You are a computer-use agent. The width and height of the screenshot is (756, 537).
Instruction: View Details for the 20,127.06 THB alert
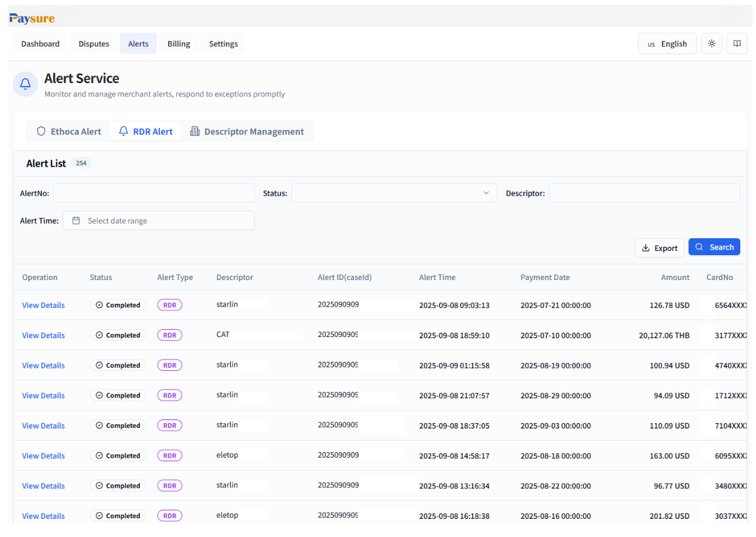[x=43, y=335]
